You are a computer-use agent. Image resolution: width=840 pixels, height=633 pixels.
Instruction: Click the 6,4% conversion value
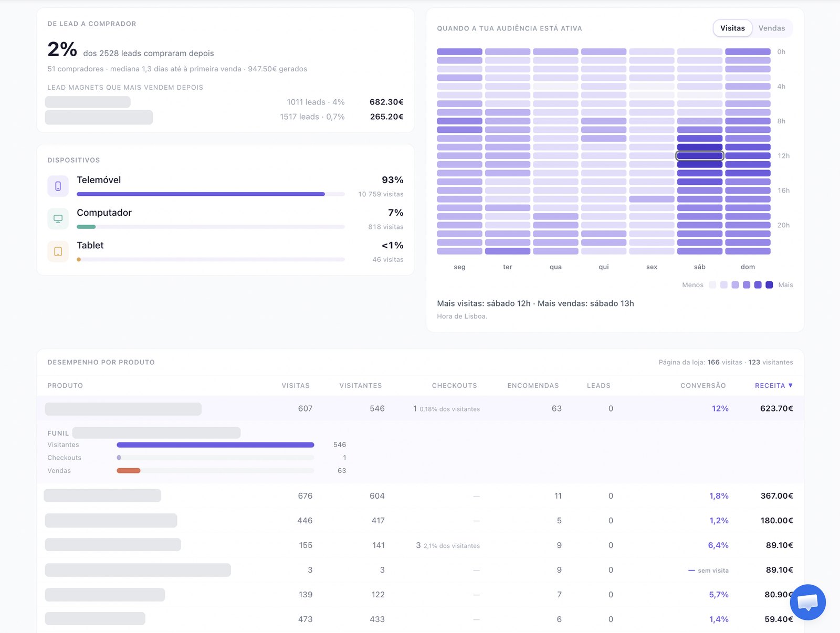coord(718,545)
